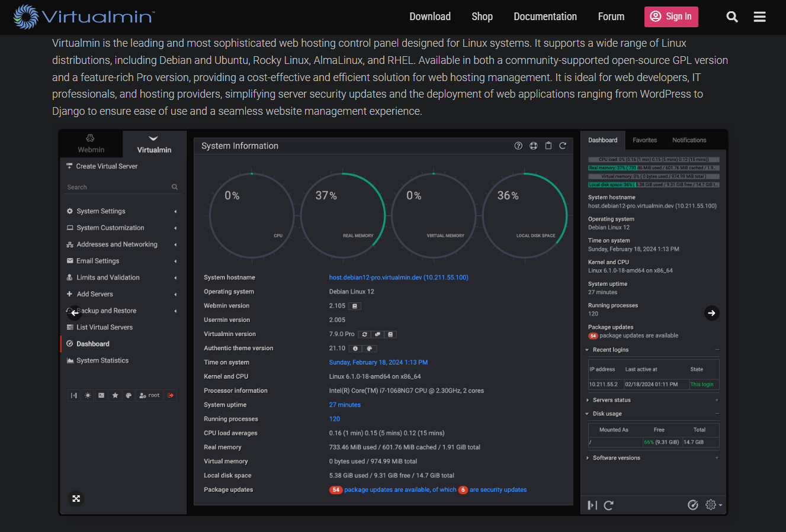Toggle night mode with the sun icon
Screen dimensions: 786x532
point(88,395)
